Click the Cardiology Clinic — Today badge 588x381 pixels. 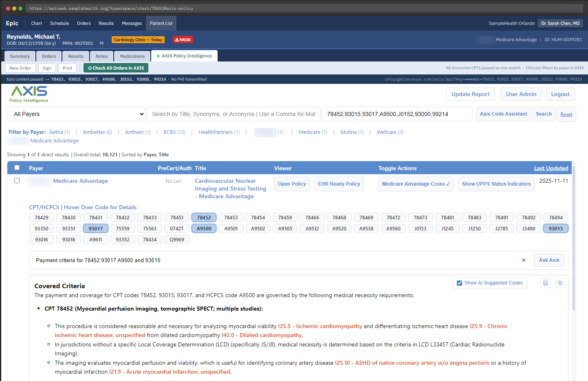click(x=138, y=39)
